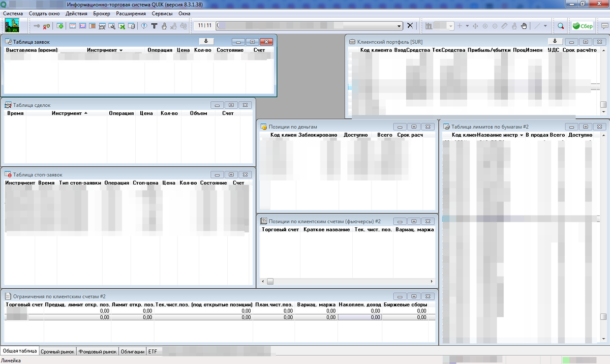
Task: Click the green Сбер broker button
Action: 583,26
